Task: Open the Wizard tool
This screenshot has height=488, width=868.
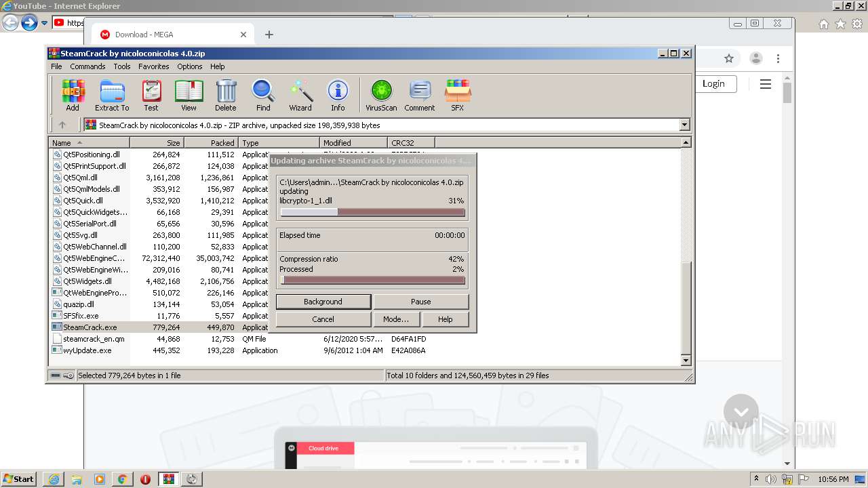Action: 300,95
